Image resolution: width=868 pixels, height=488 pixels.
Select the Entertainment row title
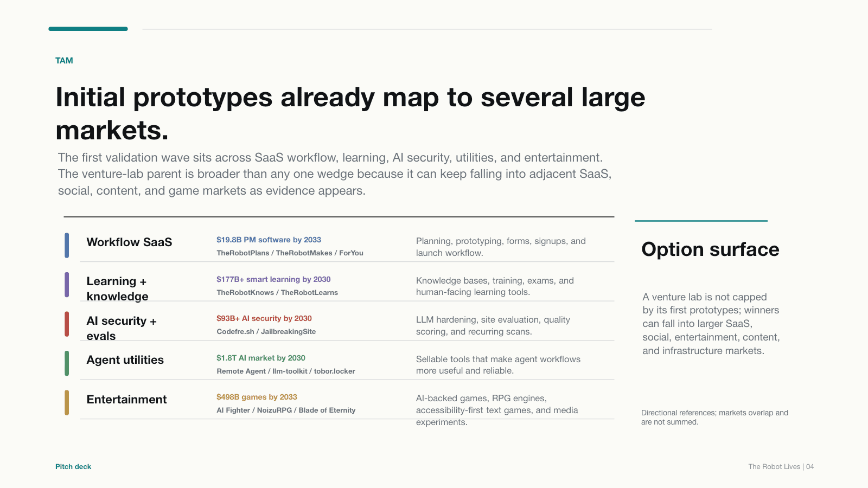126,400
